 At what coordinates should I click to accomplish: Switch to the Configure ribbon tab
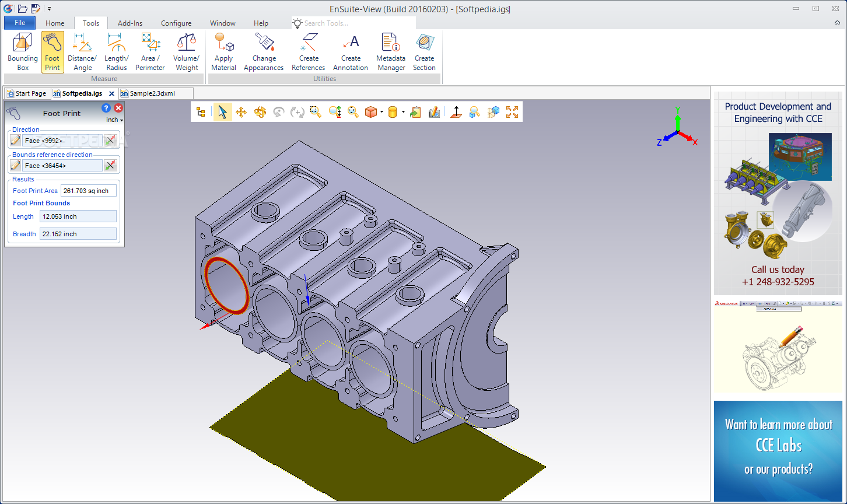point(176,23)
